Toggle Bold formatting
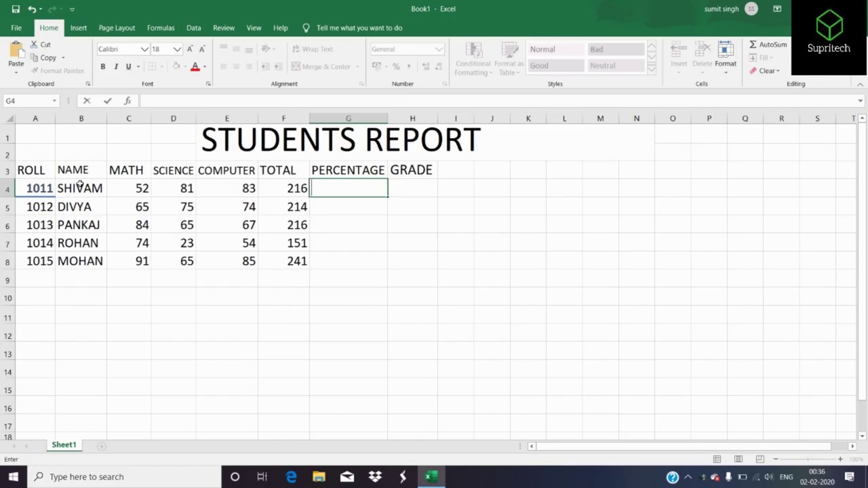 coord(102,66)
